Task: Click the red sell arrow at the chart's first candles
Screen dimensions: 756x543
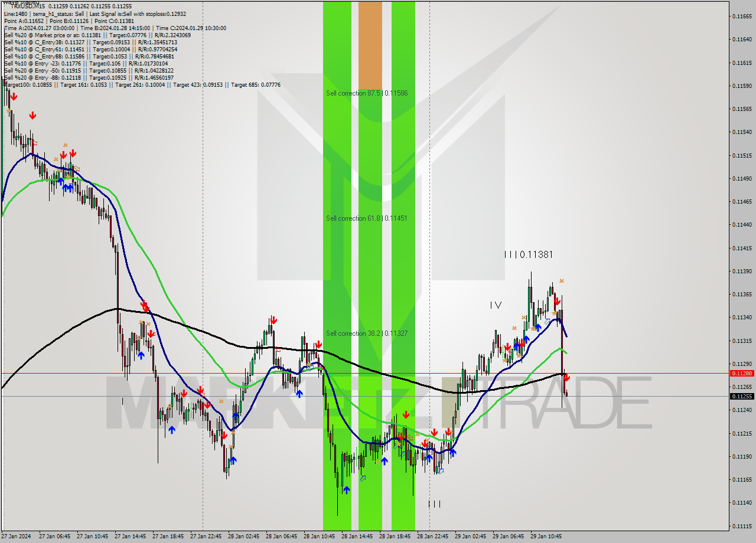Action: (14, 97)
